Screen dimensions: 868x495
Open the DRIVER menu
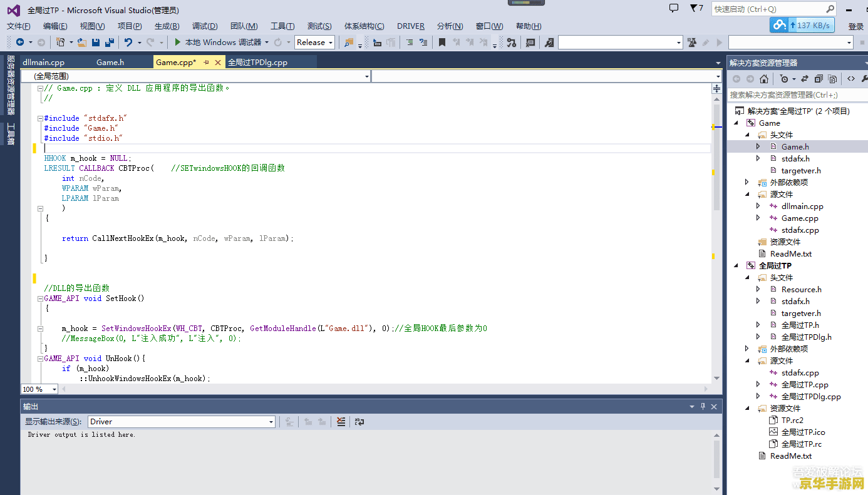[411, 26]
